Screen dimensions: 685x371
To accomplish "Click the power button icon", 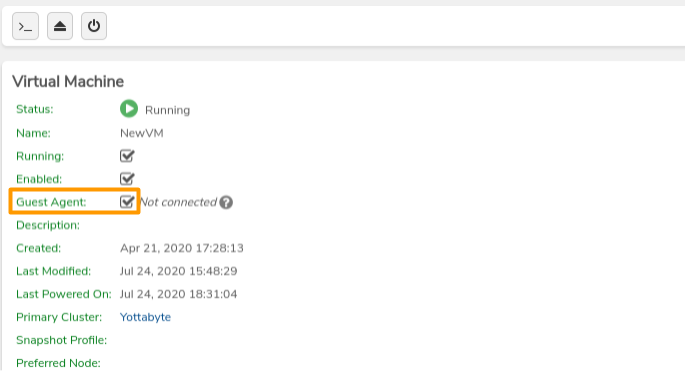I will coord(94,26).
